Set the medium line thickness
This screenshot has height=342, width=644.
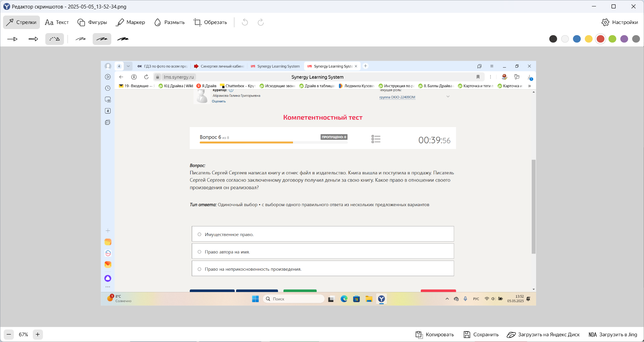point(102,39)
